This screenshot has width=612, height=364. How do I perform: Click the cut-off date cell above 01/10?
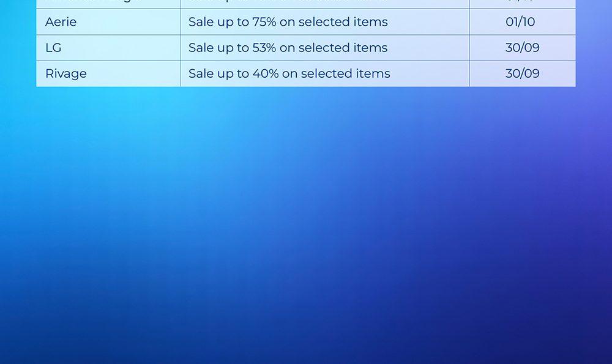click(522, 3)
